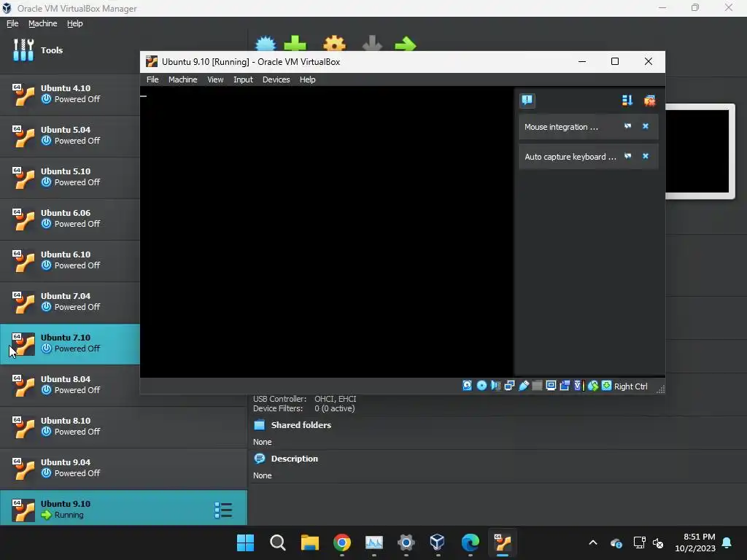Click the sort notifications order icon
The height and width of the screenshot is (560, 747).
tap(627, 100)
